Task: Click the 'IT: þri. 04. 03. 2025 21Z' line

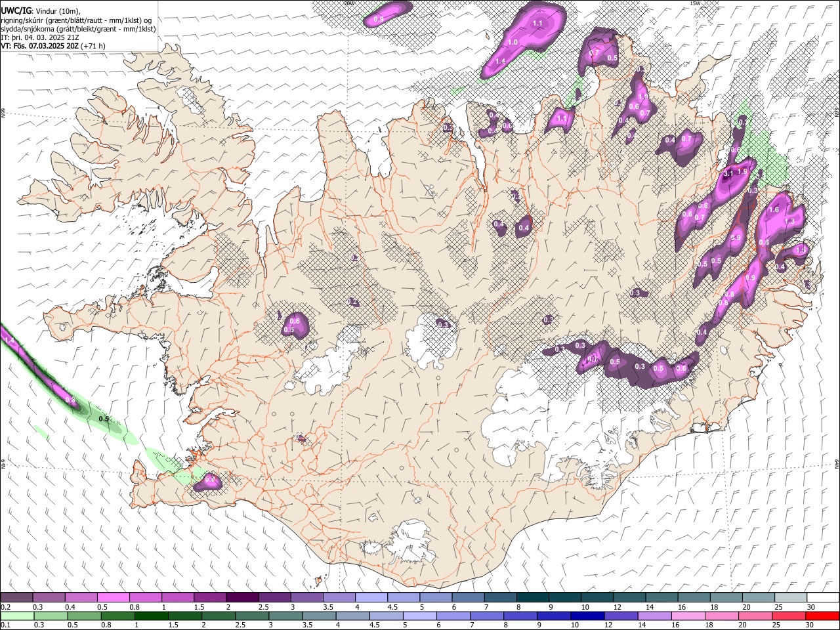Action: coord(39,37)
